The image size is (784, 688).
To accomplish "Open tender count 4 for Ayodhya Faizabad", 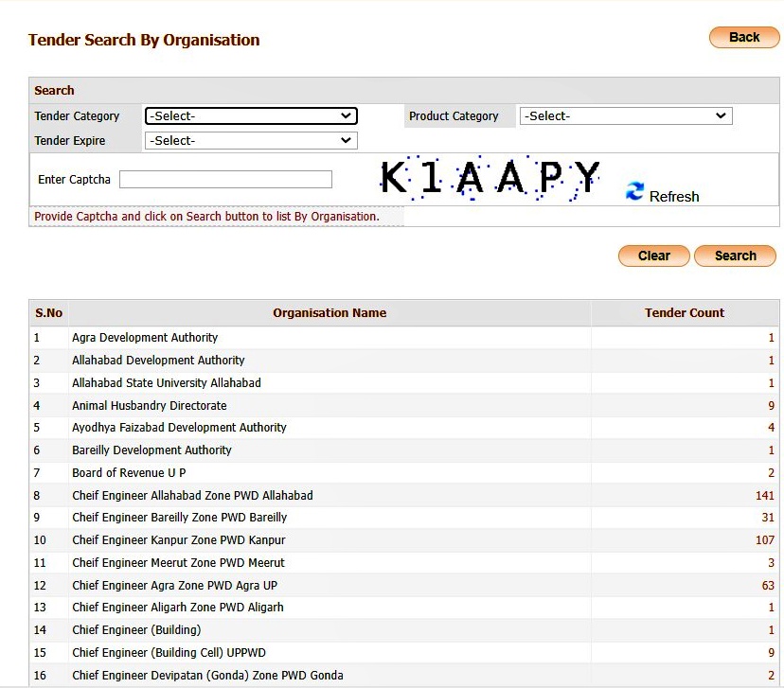I will 771,428.
